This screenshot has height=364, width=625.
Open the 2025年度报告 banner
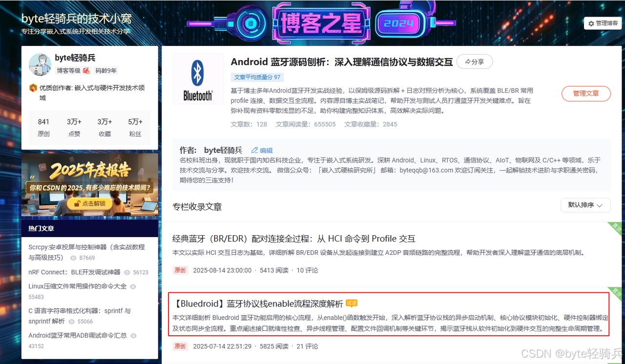click(90, 184)
